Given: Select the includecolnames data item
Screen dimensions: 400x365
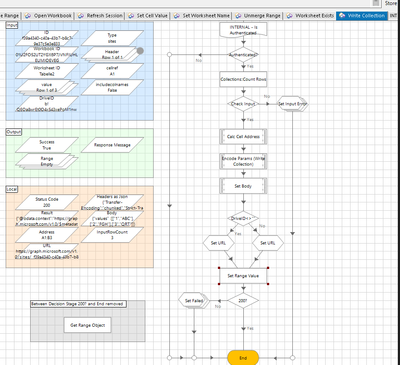Looking at the screenshot, I should [x=112, y=87].
